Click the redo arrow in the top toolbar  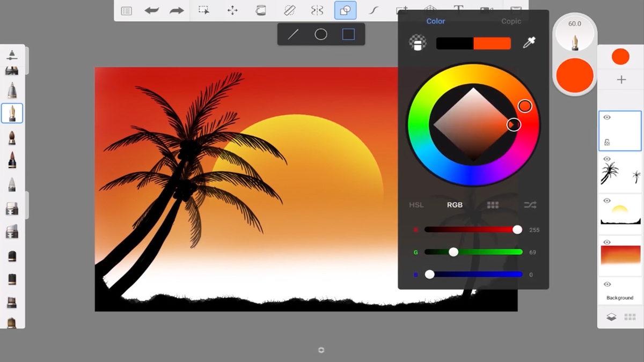(x=177, y=10)
